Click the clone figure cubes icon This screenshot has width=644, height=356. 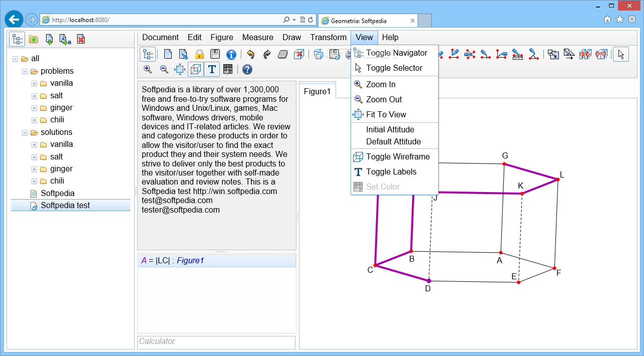click(x=318, y=54)
